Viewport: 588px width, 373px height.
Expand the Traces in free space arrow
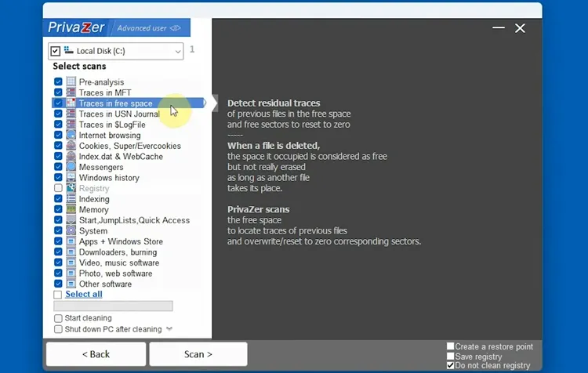(x=205, y=103)
